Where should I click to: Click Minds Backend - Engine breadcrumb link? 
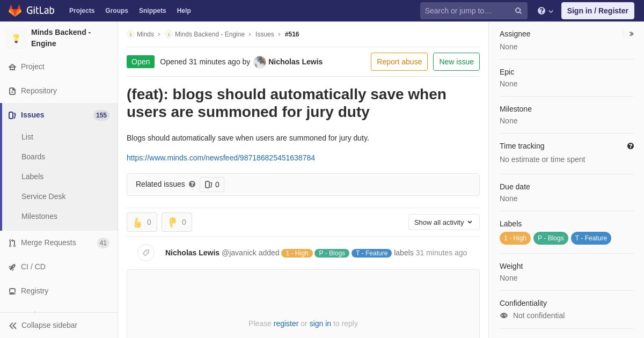[x=210, y=34]
